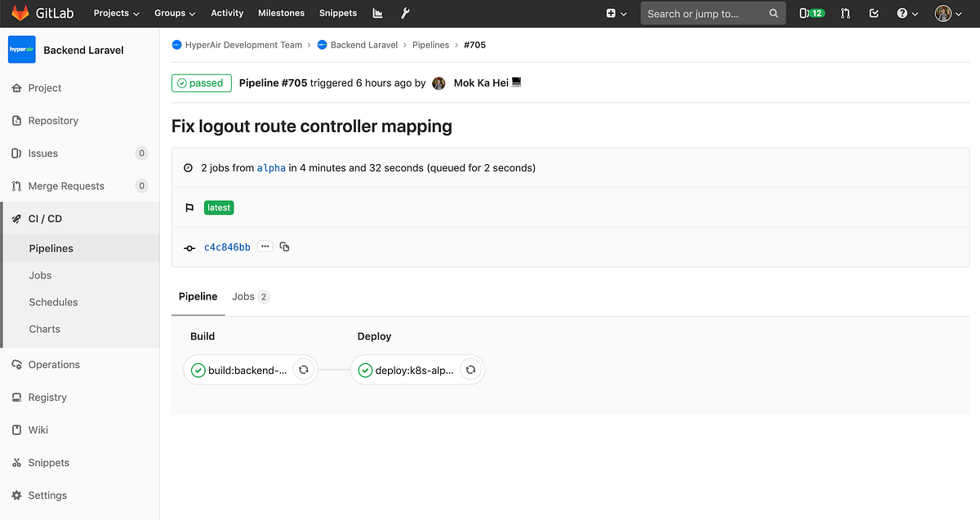
Task: Open commit c4c846bb link
Action: [227, 247]
